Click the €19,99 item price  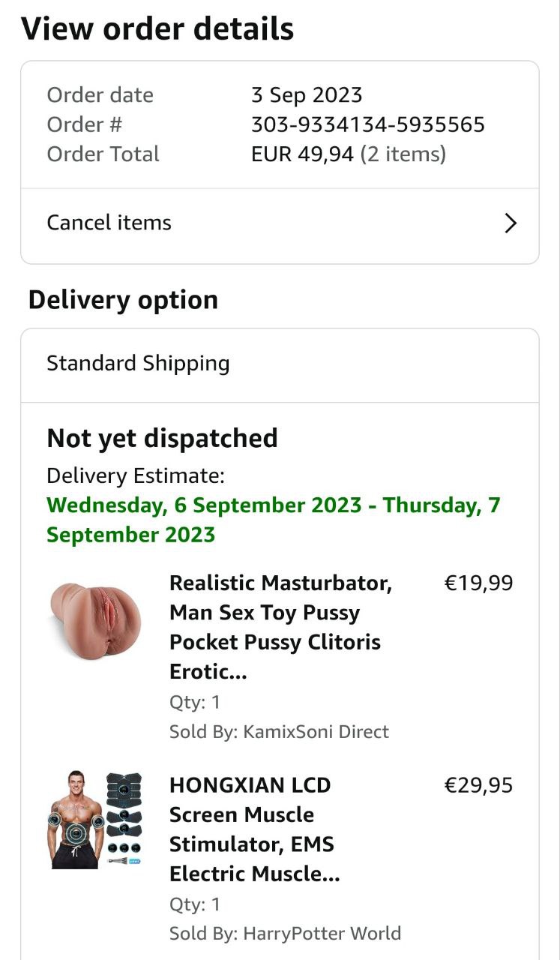(x=478, y=583)
